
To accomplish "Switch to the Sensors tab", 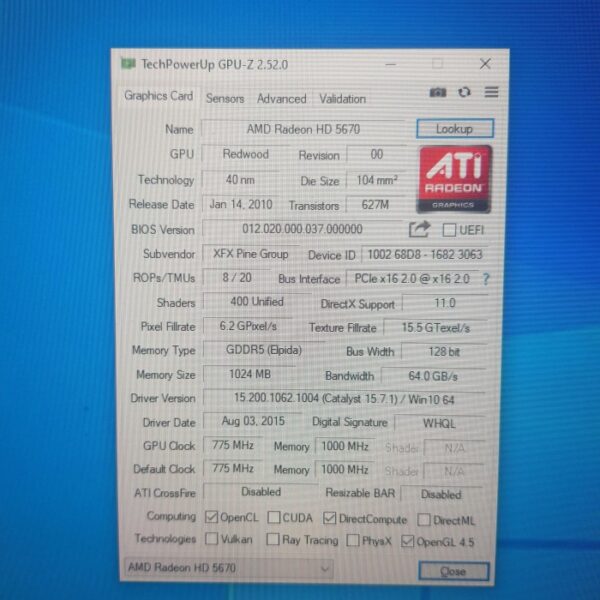I will [x=225, y=98].
